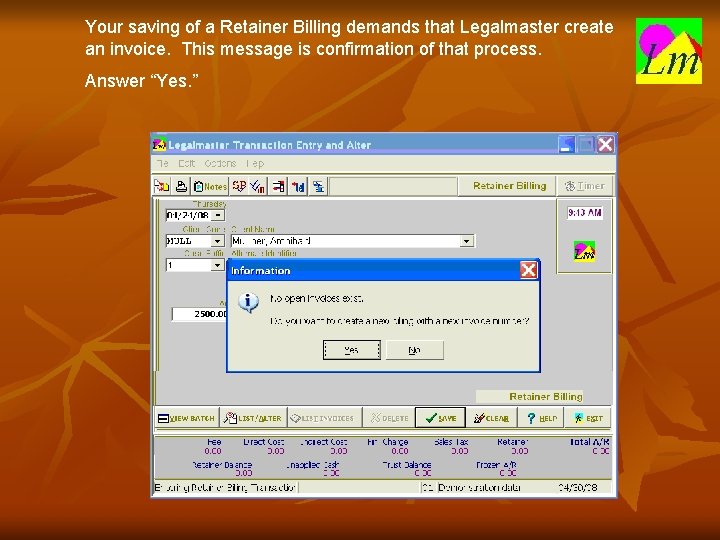720x540 pixels.
Task: Open the Help menu
Action: click(x=255, y=163)
